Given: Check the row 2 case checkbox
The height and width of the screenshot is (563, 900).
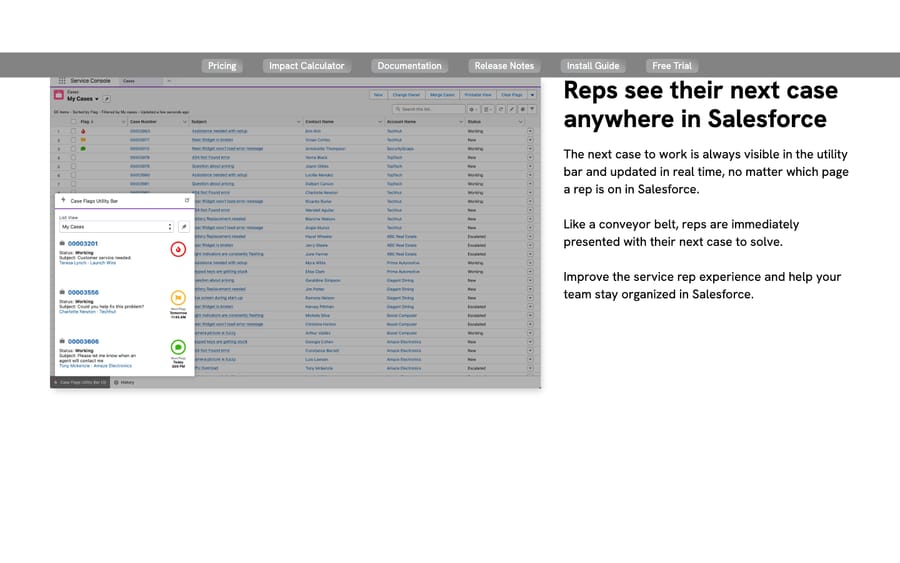Looking at the screenshot, I should click(x=73, y=139).
